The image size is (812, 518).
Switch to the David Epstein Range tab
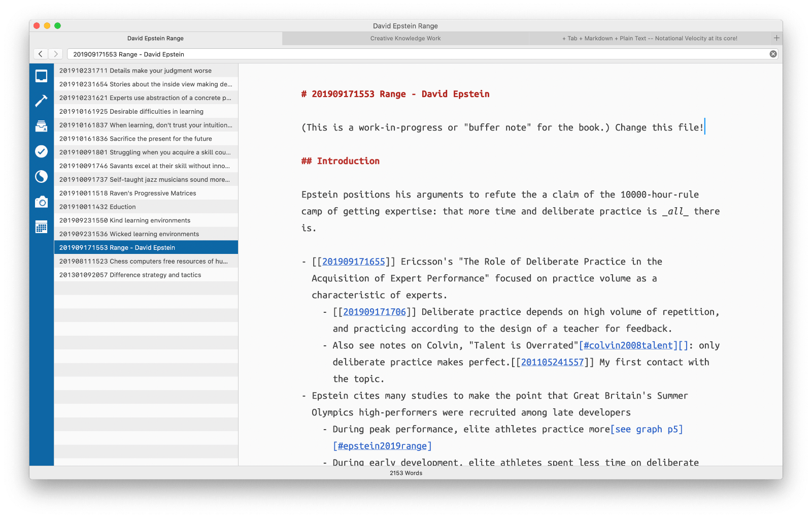coord(155,38)
